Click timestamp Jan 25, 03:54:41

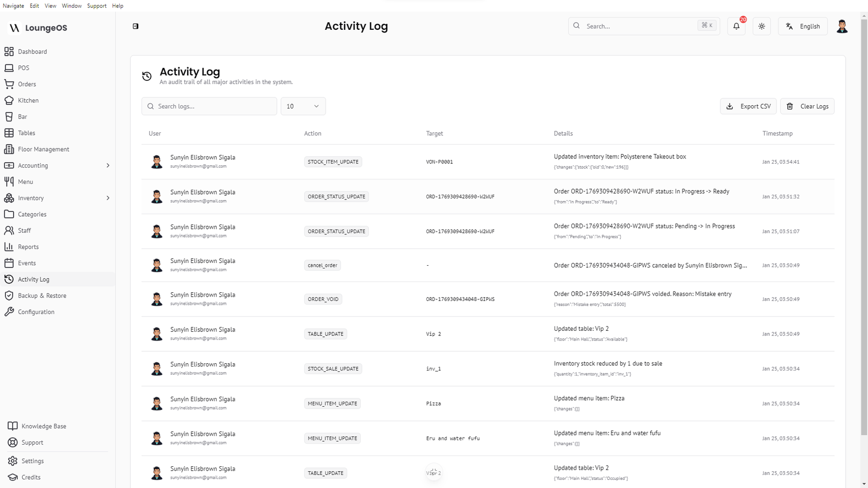pyautogui.click(x=781, y=162)
